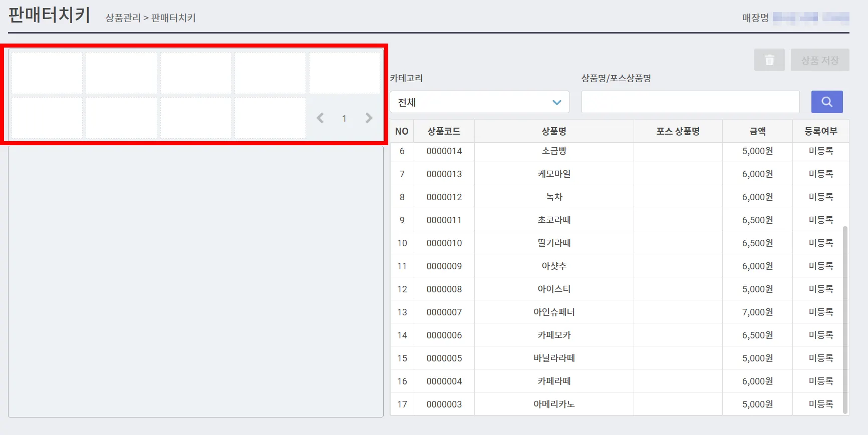Viewport: 868px width, 435px height.
Task: Click product code 0000007
Action: (444, 312)
